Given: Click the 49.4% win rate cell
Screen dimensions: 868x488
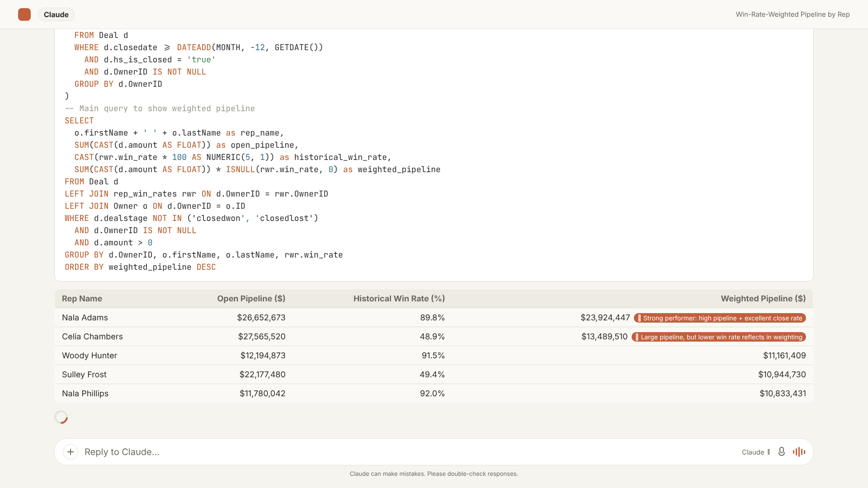Looking at the screenshot, I should point(432,375).
